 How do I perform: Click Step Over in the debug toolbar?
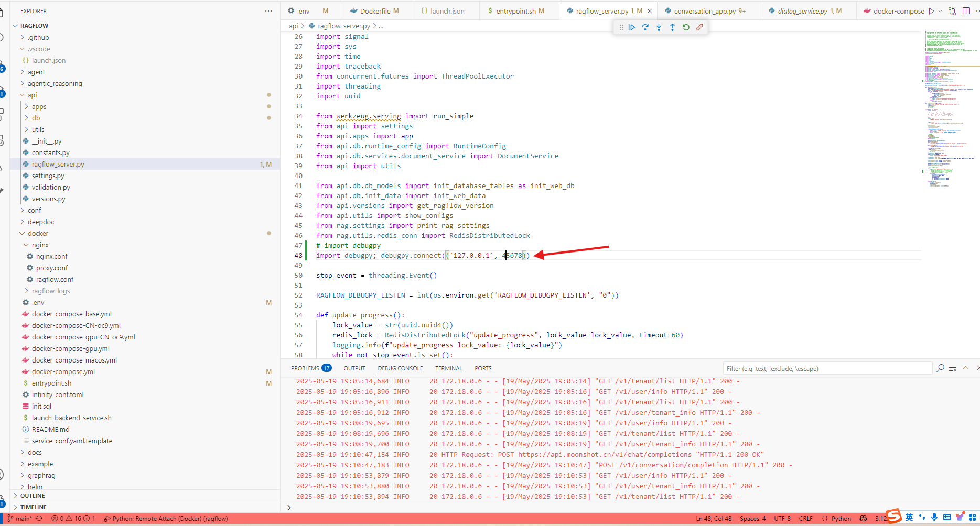tap(645, 27)
